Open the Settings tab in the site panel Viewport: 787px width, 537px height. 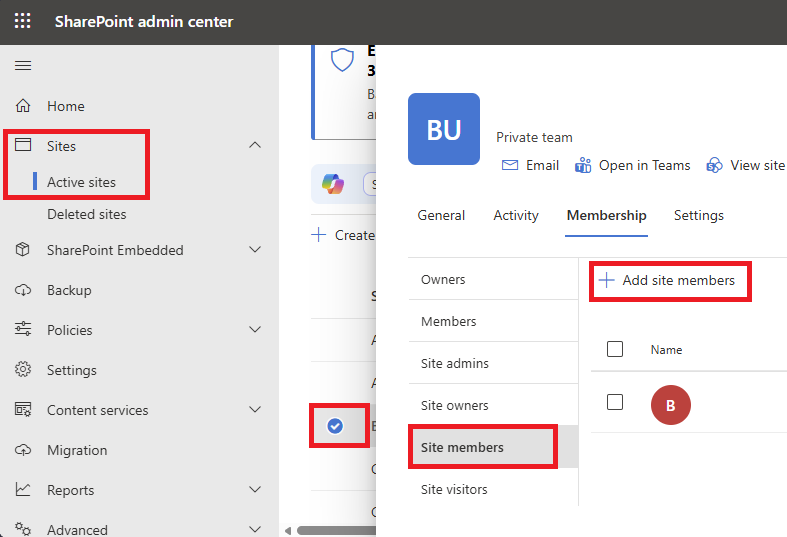click(x=699, y=215)
